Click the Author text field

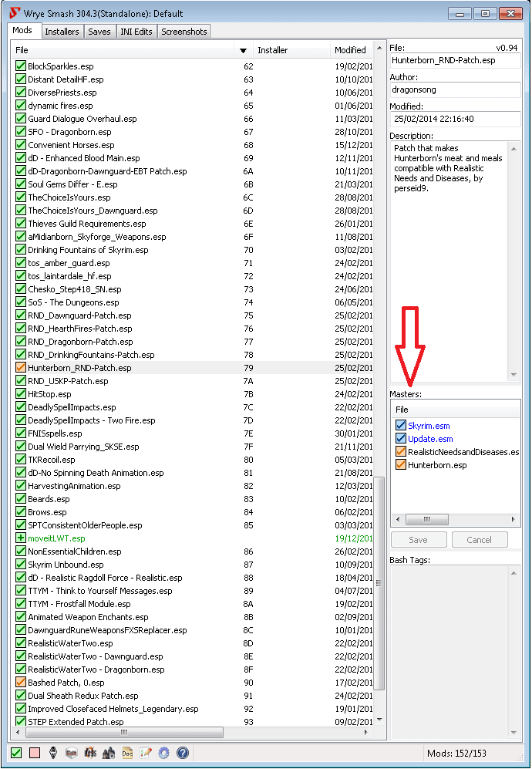click(455, 90)
